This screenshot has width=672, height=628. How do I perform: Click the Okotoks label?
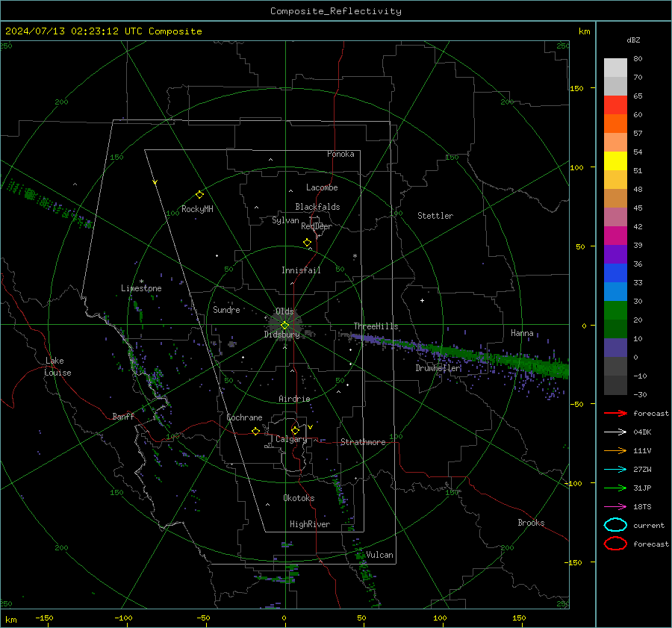point(299,498)
